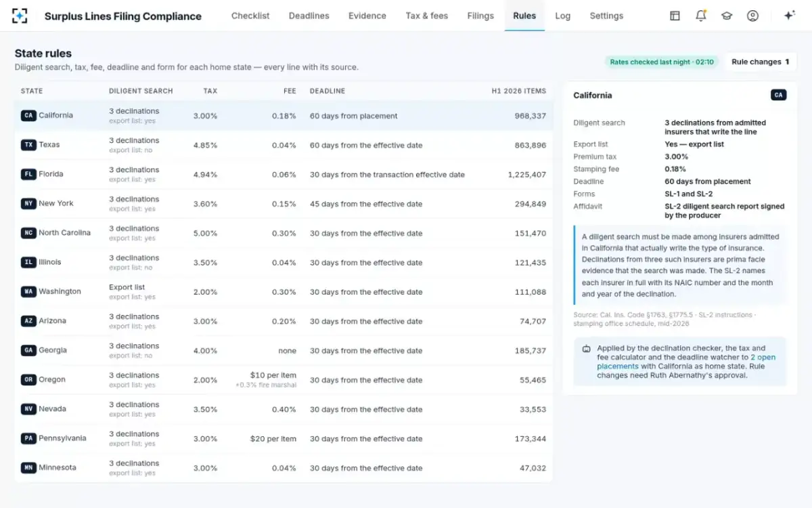This screenshot has height=508, width=812.
Task: Click the $10 per item fee
Action: [x=273, y=375]
